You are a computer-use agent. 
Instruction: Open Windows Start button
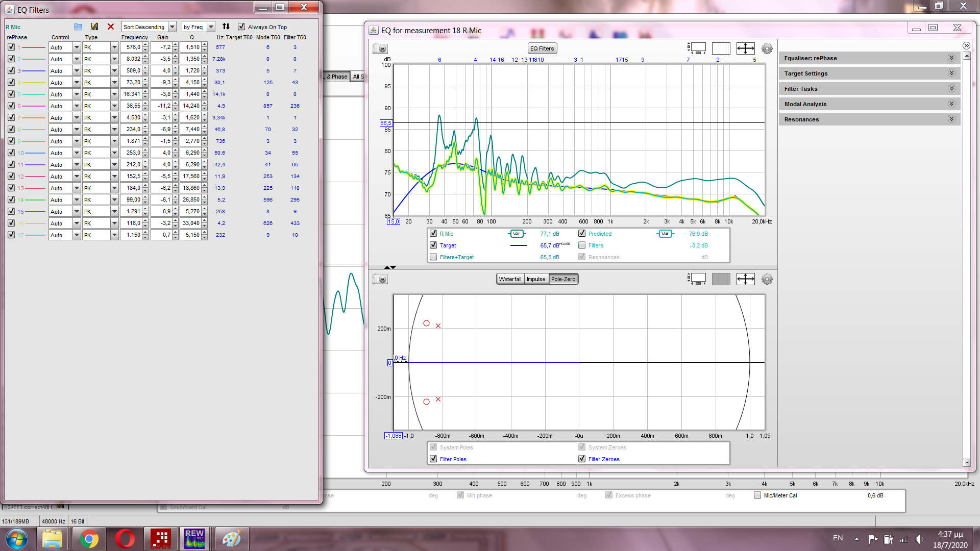(16, 539)
